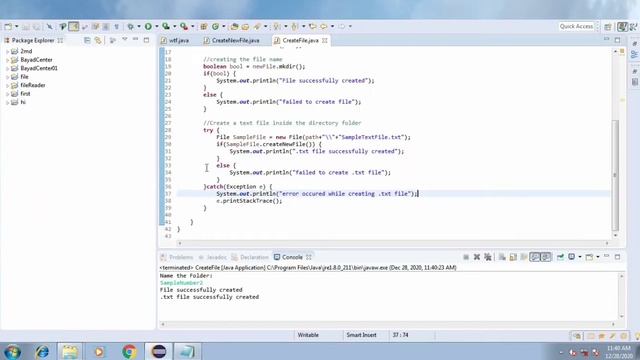Click the green Run button

[148, 27]
